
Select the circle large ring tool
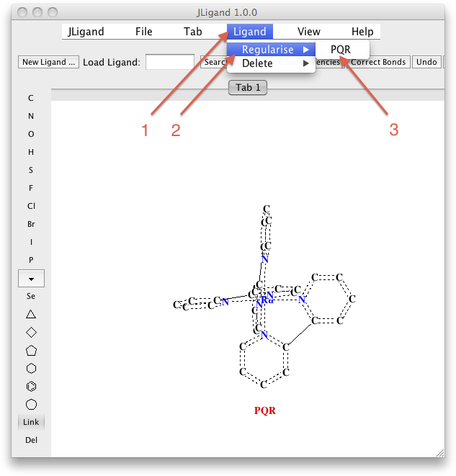pos(31,405)
